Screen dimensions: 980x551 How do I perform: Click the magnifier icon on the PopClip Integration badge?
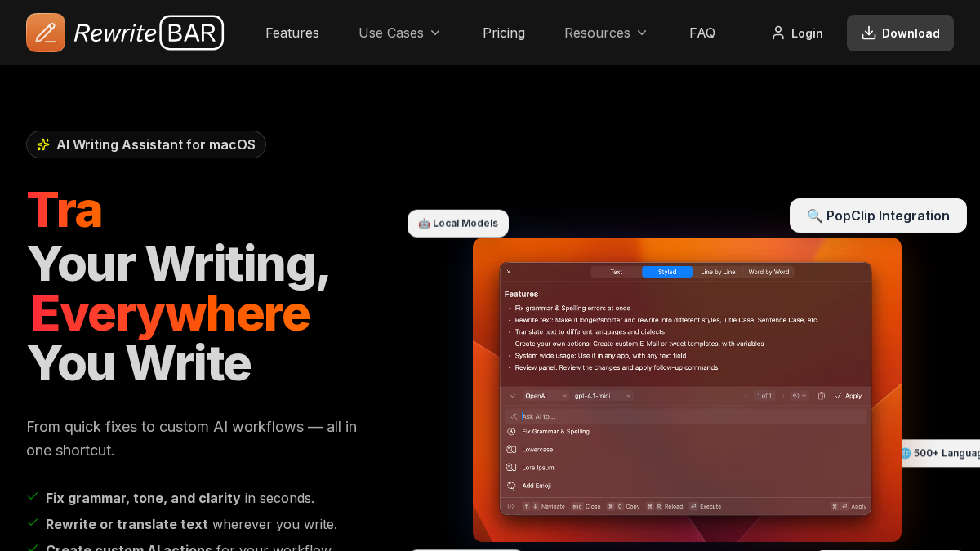[814, 216]
